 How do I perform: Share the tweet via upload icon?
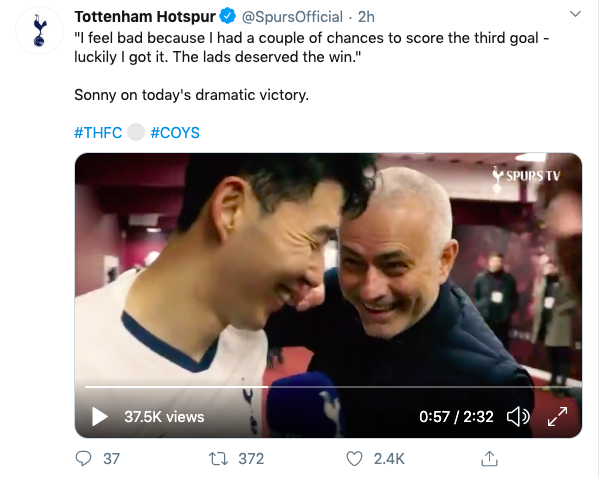(x=490, y=458)
